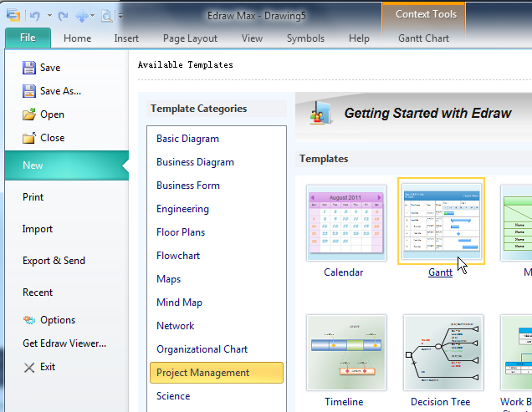Open the Symbols ribbon tab
The image size is (532, 412).
click(x=305, y=38)
